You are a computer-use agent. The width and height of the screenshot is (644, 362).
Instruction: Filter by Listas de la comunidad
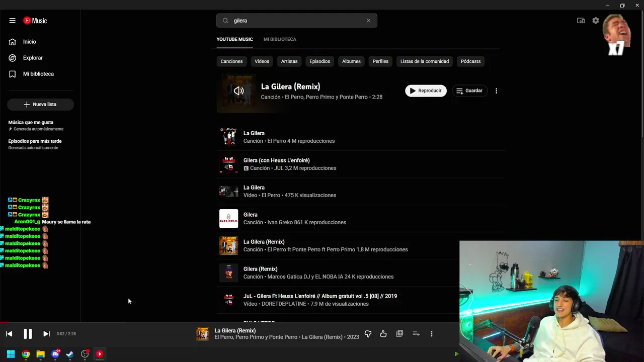425,61
